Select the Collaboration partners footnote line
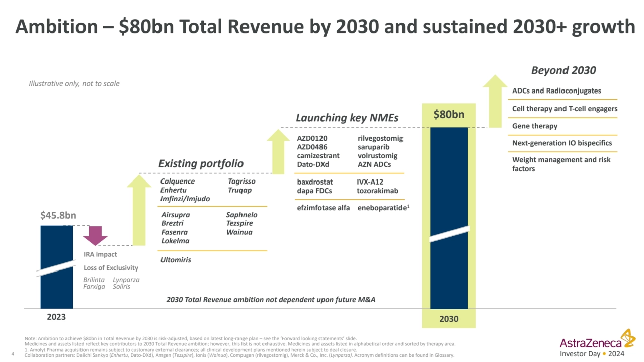 (x=239, y=355)
